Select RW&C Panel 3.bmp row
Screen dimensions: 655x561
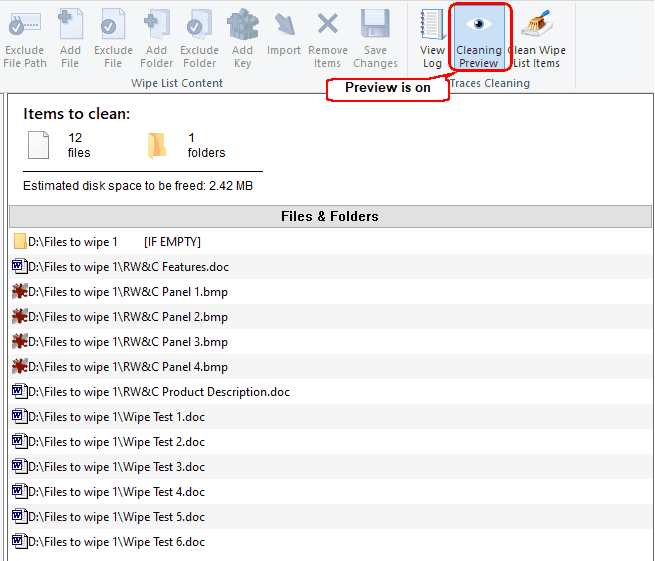click(x=330, y=342)
